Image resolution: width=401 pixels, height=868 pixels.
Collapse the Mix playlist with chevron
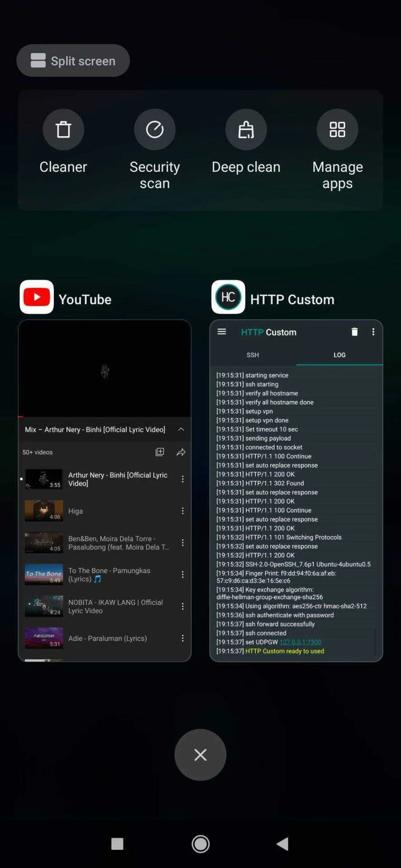(x=181, y=429)
